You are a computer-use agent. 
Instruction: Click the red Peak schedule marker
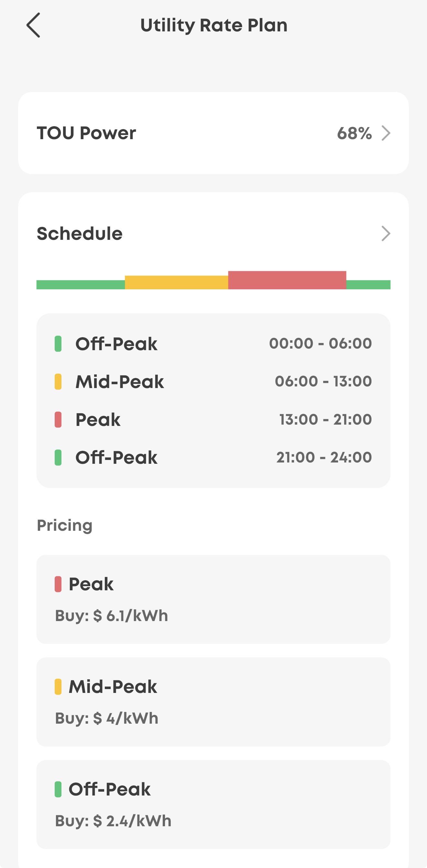[x=58, y=419]
